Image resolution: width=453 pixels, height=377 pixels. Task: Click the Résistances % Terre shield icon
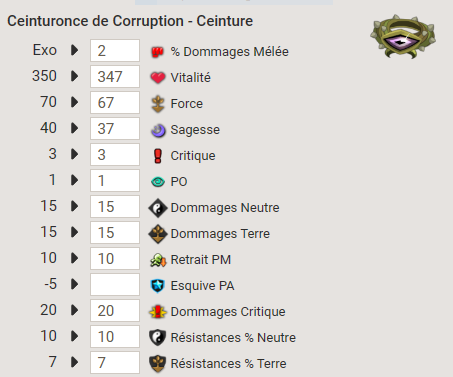(x=158, y=364)
